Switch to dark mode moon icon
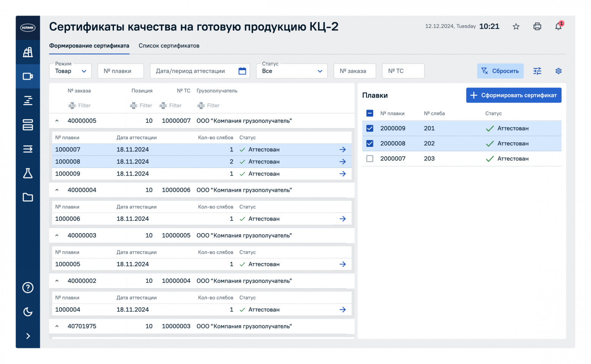 [x=28, y=312]
